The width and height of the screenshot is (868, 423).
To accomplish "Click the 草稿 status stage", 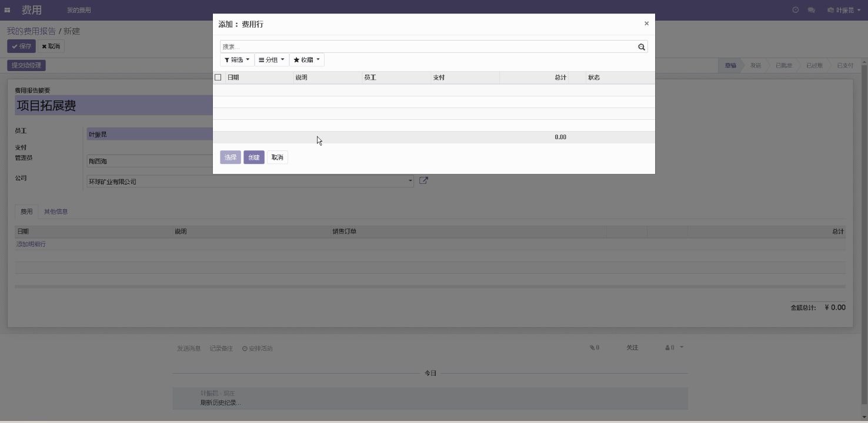I will coord(730,65).
